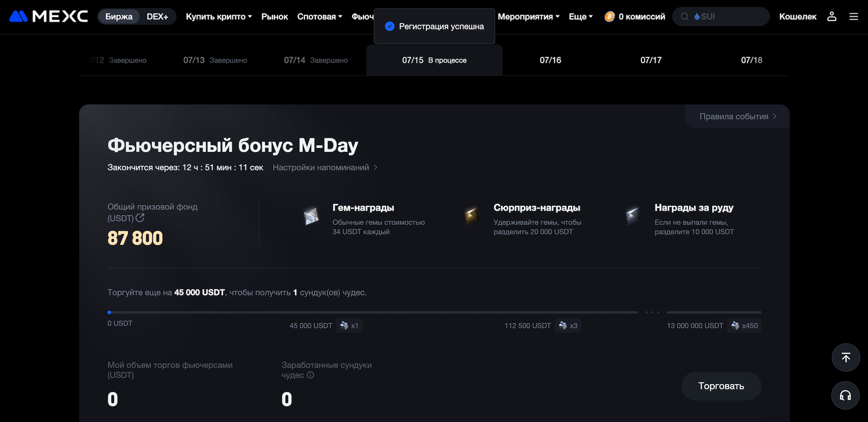868x422 pixels.
Task: Click the info icon near Заработанные сундуки чудес
Action: 310,375
